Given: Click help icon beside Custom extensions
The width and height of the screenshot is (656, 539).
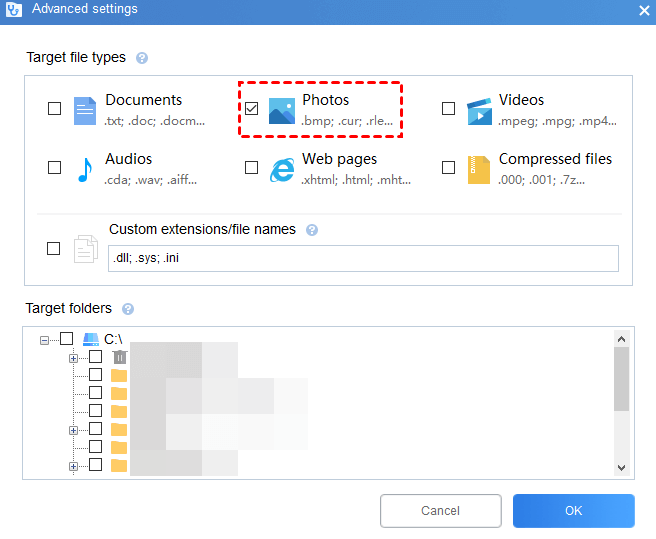Looking at the screenshot, I should pyautogui.click(x=312, y=230).
